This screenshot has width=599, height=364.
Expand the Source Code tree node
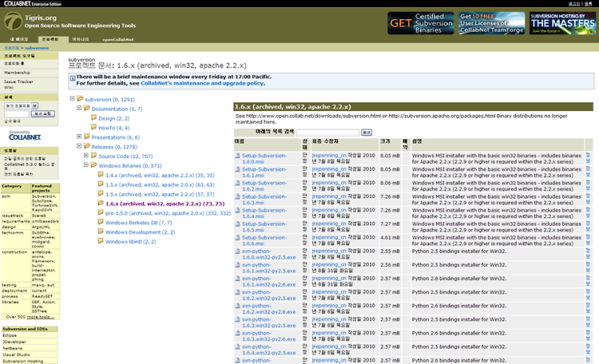point(86,156)
